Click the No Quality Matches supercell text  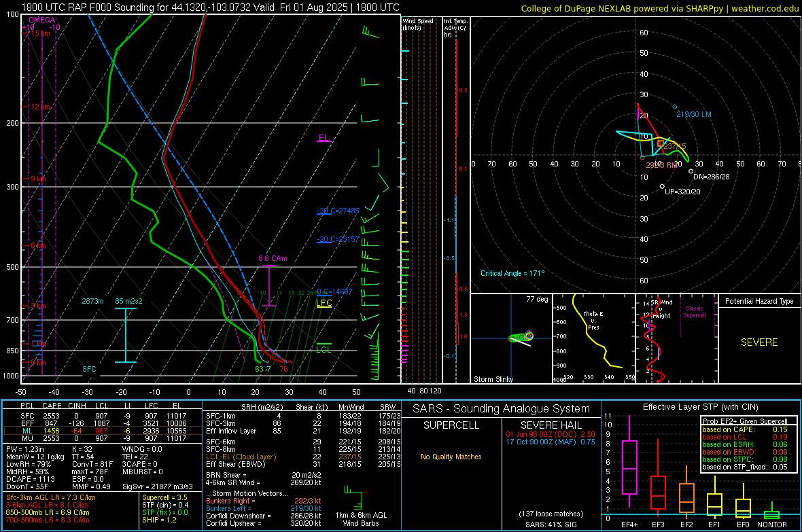coord(451,457)
